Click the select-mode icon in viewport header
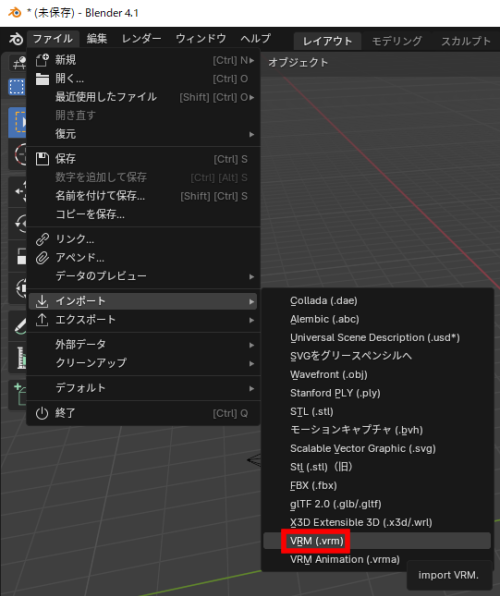Image resolution: width=500 pixels, height=596 pixels. point(17,87)
